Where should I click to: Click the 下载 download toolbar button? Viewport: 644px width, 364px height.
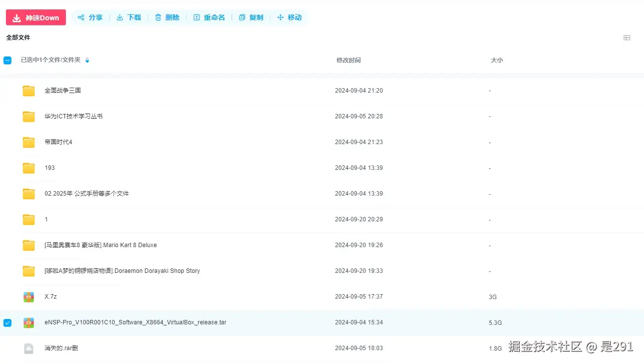(129, 17)
